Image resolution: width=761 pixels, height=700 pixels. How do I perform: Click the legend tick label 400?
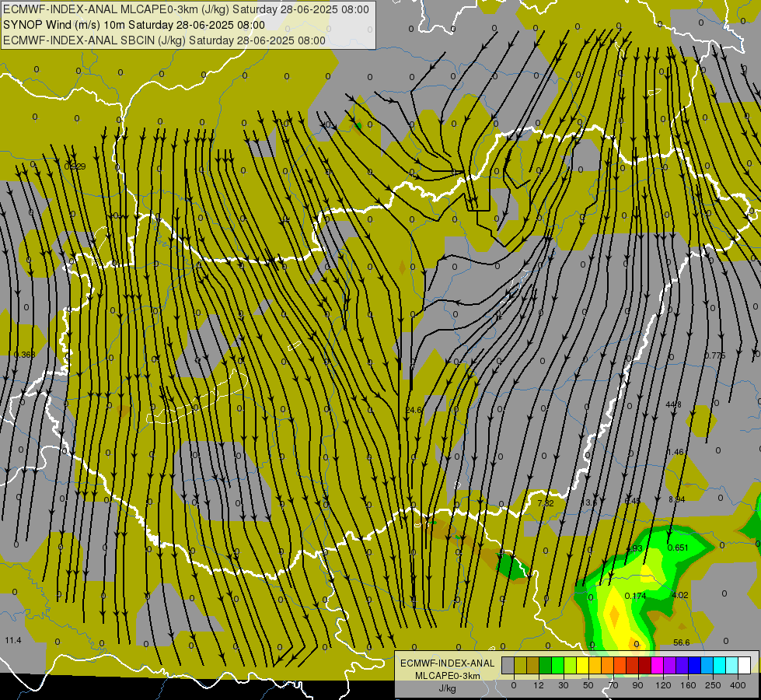tap(738, 685)
